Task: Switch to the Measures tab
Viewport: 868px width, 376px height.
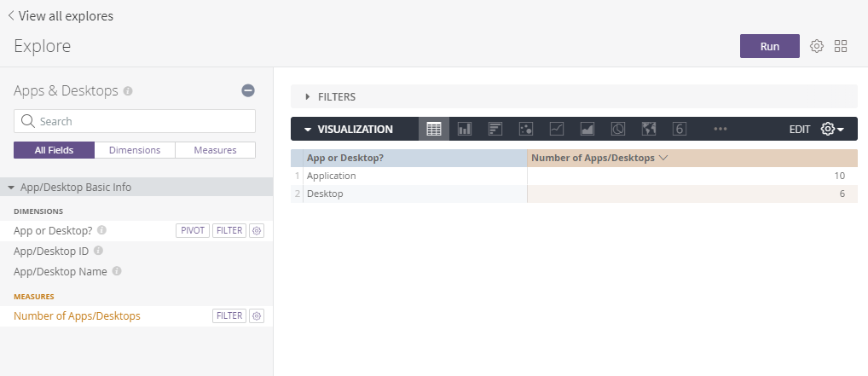Action: tap(215, 150)
